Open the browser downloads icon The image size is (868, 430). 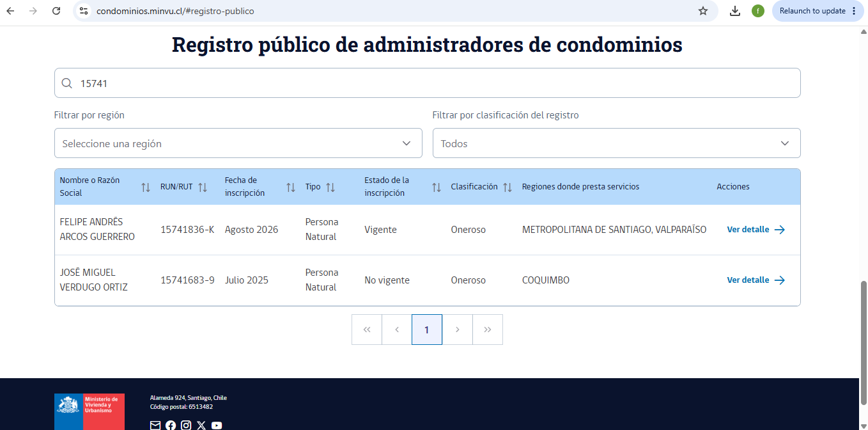coord(735,11)
